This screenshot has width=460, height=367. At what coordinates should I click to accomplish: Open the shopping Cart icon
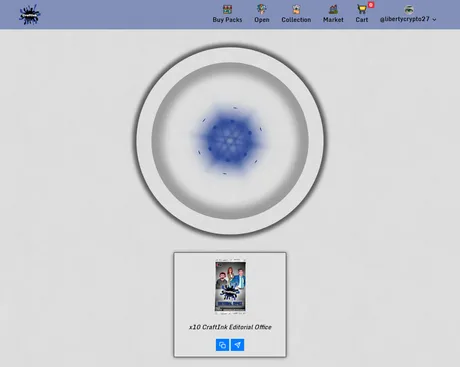pyautogui.click(x=361, y=9)
